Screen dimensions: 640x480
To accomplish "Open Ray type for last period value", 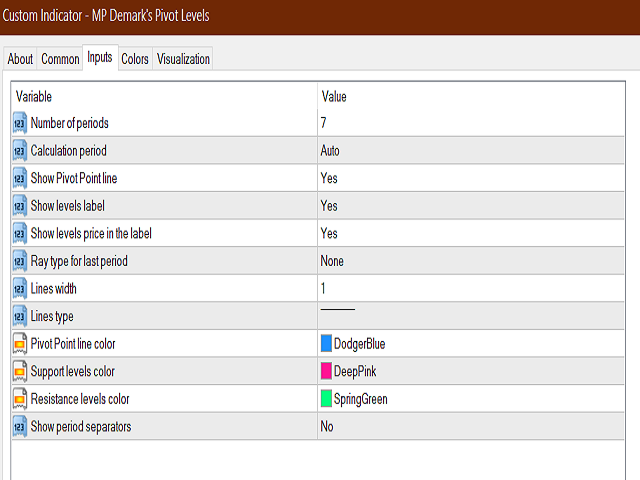I will click(332, 261).
